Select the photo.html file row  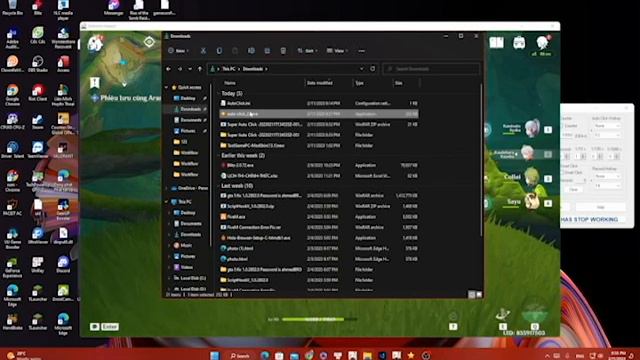click(x=319, y=259)
